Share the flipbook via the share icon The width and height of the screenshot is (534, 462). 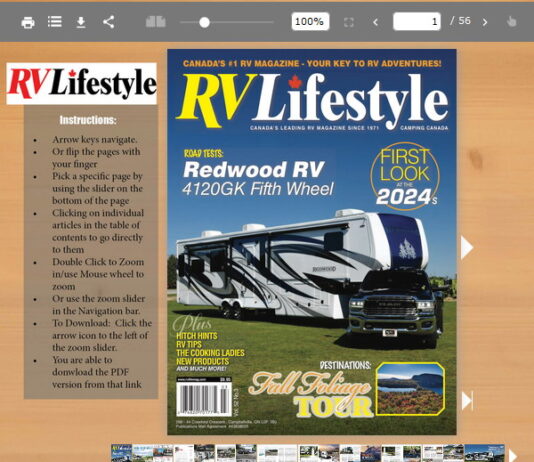(x=108, y=22)
